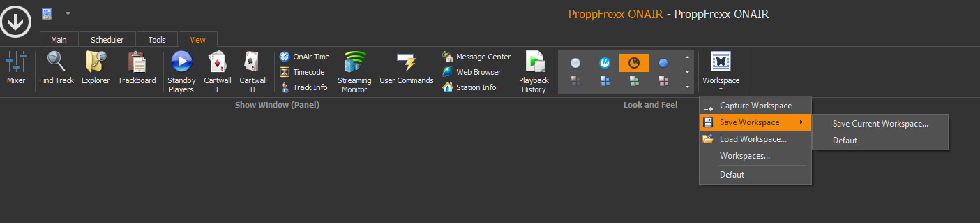This screenshot has height=223, width=980.
Task: Open the Find Track window
Action: (56, 68)
